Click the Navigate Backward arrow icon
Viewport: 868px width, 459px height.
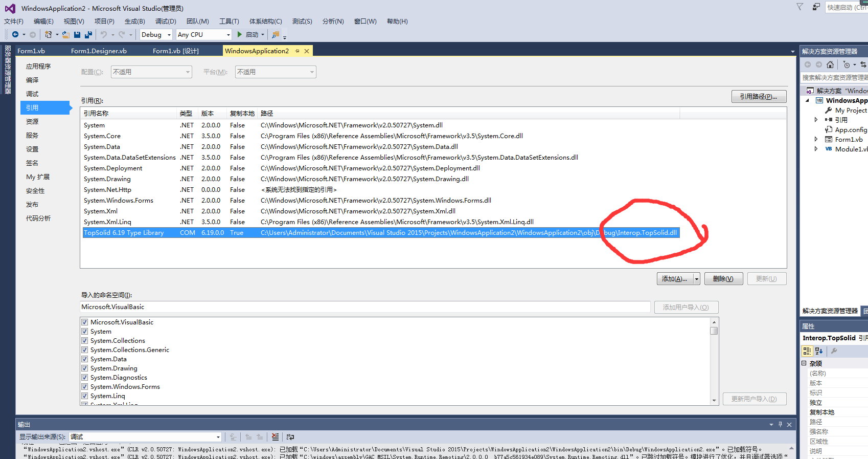point(15,34)
